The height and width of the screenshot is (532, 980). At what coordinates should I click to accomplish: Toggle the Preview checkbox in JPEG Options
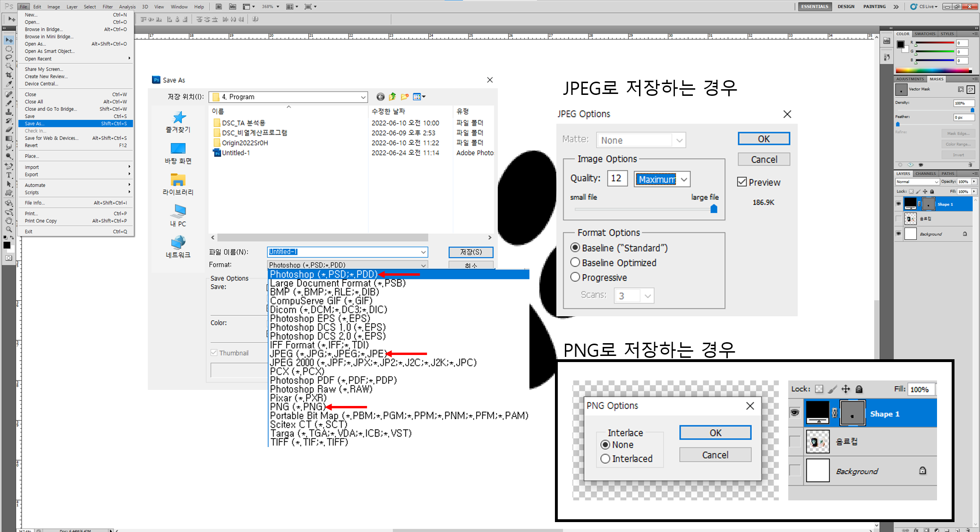[742, 182]
